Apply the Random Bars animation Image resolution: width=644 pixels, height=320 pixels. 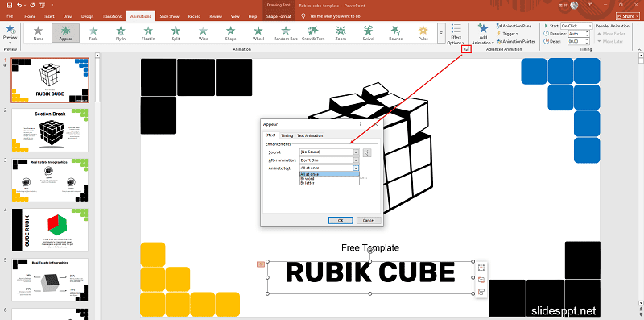[x=286, y=33]
